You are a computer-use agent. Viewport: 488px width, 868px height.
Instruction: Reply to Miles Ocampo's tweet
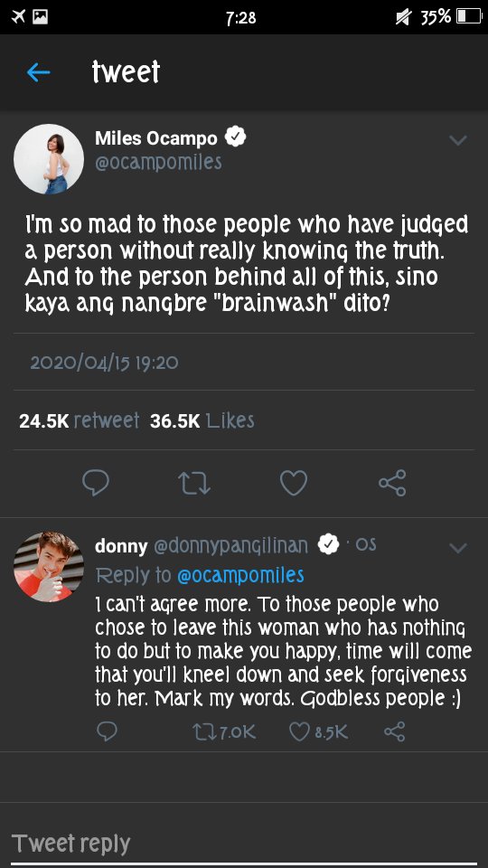[x=96, y=483]
